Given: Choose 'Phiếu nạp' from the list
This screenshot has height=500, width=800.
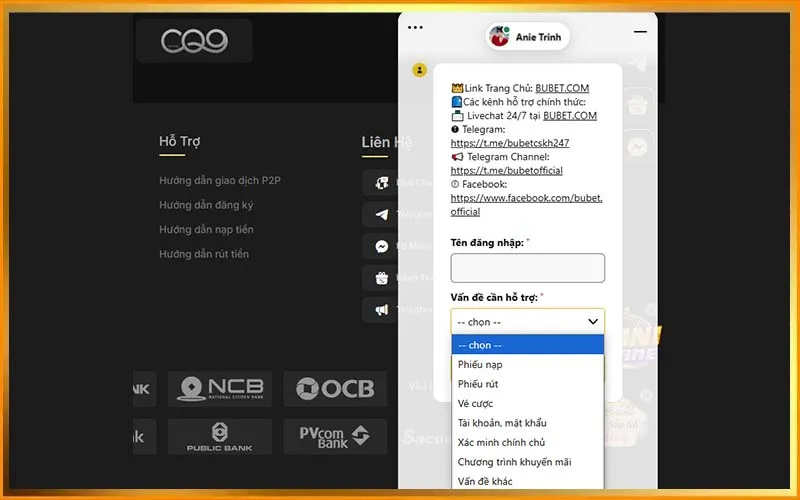Looking at the screenshot, I should tap(528, 364).
